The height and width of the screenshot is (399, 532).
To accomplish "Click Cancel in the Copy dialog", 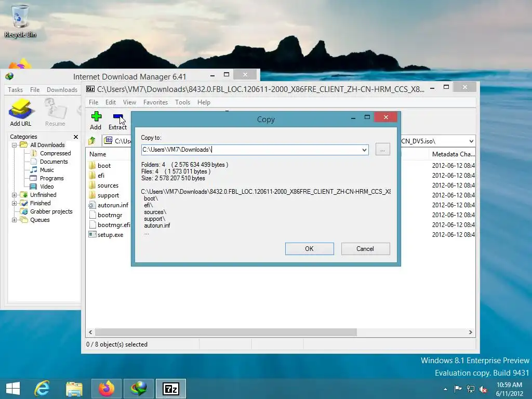I will (365, 249).
